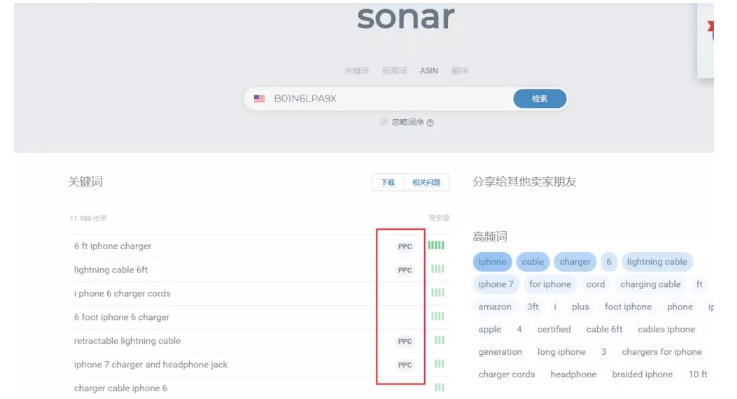
Task: Click the blue 检索 search button
Action: coord(540,99)
